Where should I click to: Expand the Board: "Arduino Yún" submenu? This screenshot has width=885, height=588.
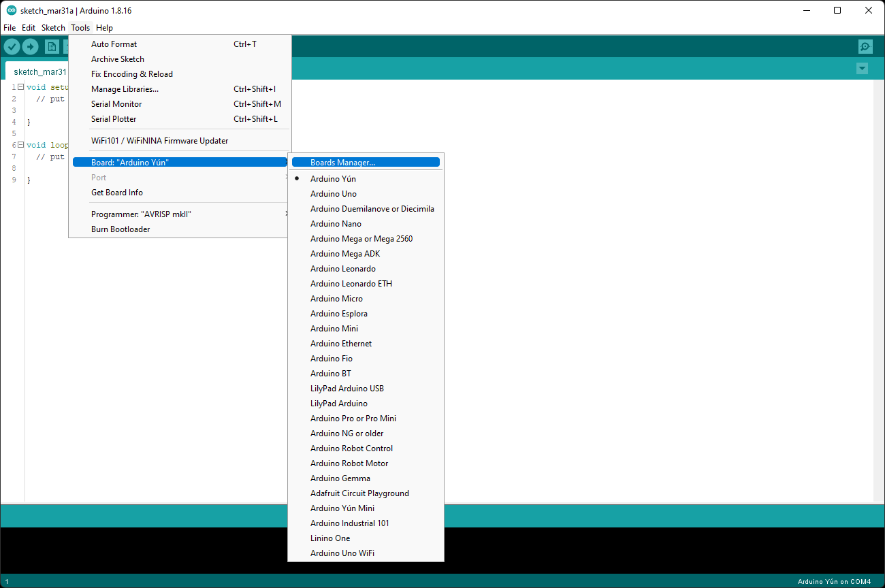coord(180,163)
